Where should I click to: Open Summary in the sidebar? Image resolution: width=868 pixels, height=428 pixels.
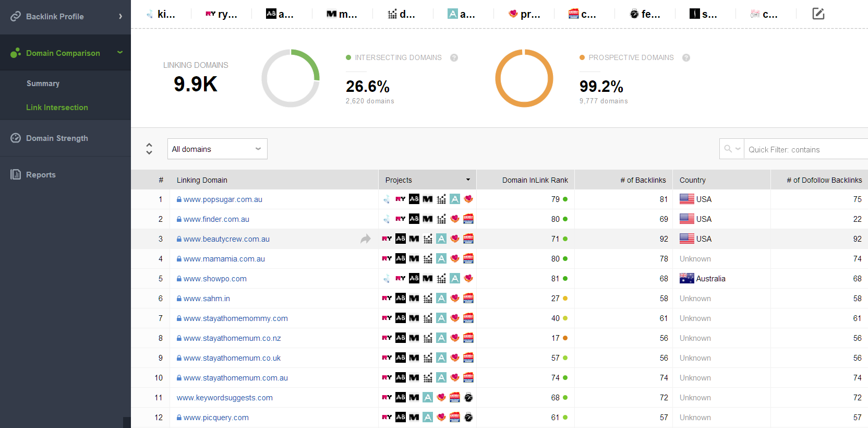pyautogui.click(x=43, y=84)
